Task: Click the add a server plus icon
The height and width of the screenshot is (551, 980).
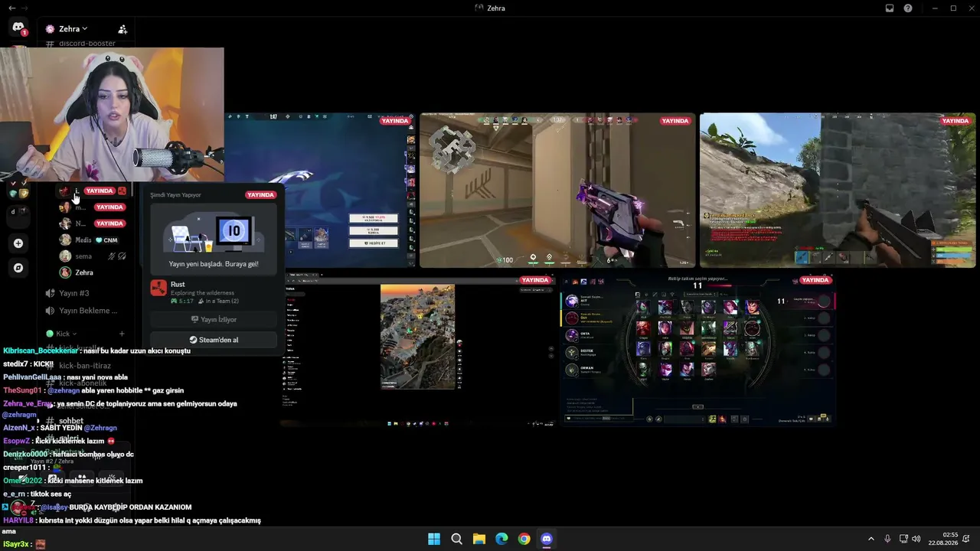Action: 18,243
